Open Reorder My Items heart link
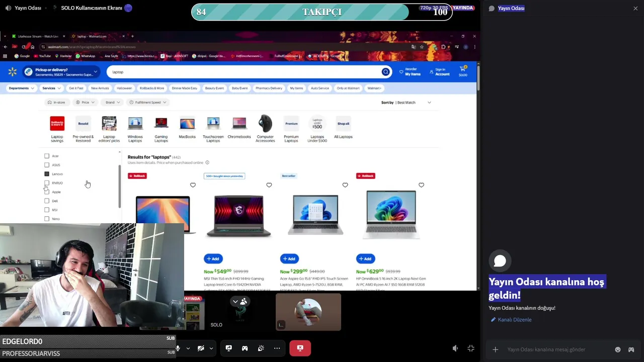644x362 pixels. 410,72
